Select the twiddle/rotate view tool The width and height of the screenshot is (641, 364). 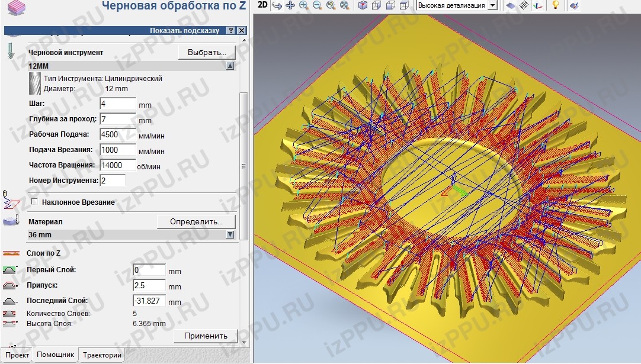277,5
